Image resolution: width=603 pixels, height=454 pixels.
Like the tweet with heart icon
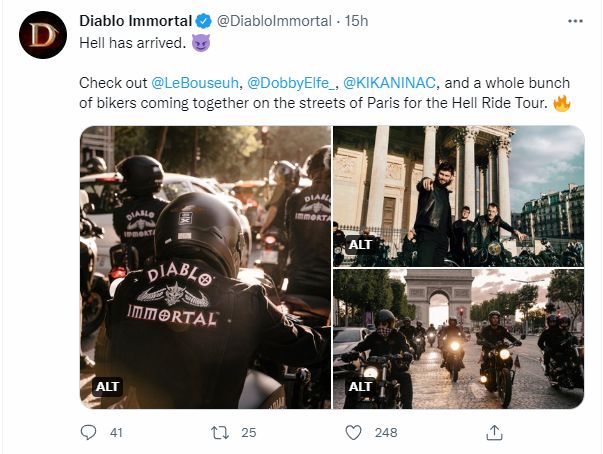(x=353, y=433)
